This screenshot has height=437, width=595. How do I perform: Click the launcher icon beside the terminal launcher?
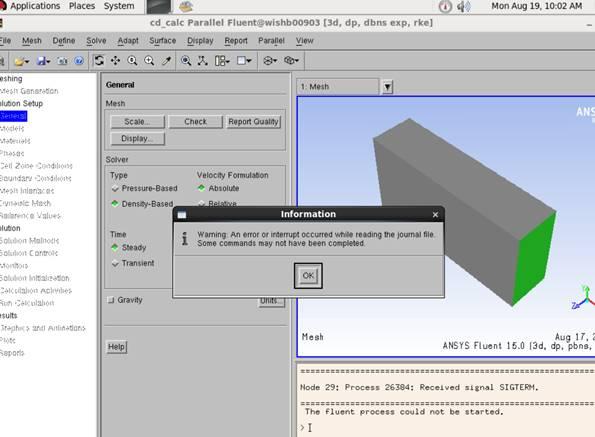click(186, 6)
